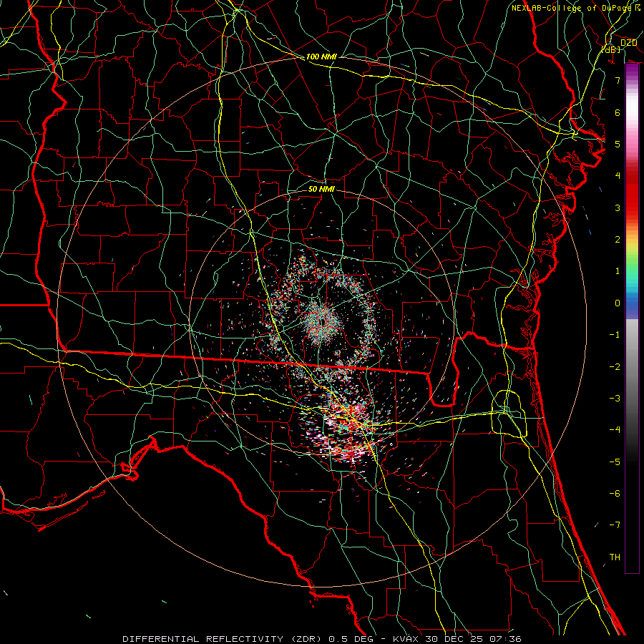Click the "DIFFERENTIAL REFLECTIVITY (ZDR)" caption text
Viewport: 644px width, 644px height.
[223, 639]
